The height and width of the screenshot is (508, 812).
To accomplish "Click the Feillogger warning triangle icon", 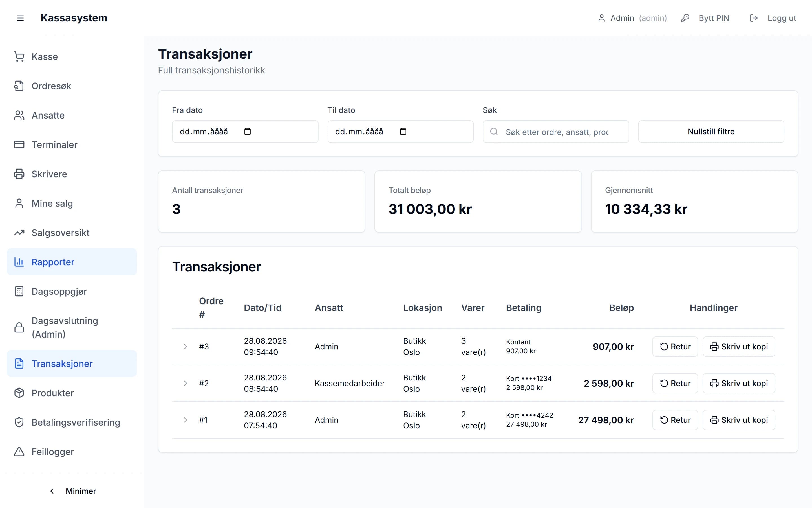I will pos(19,452).
